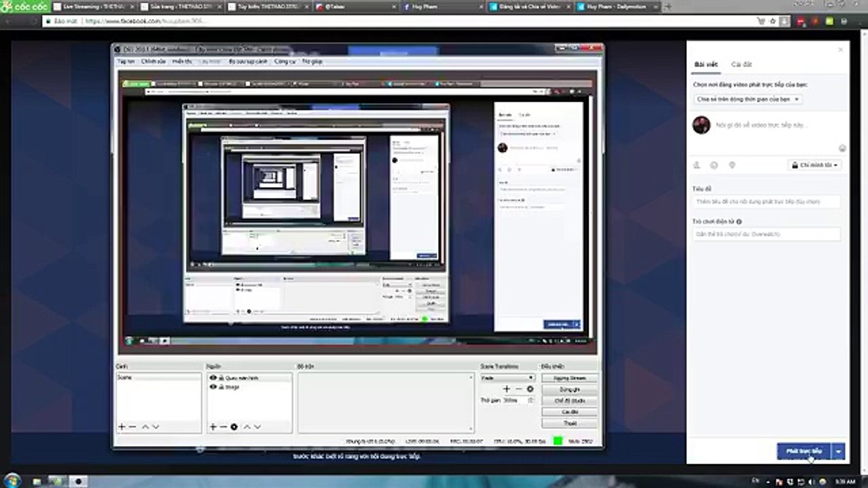The height and width of the screenshot is (488, 868).
Task: Click the Chế độ Studio button
Action: [x=570, y=401]
